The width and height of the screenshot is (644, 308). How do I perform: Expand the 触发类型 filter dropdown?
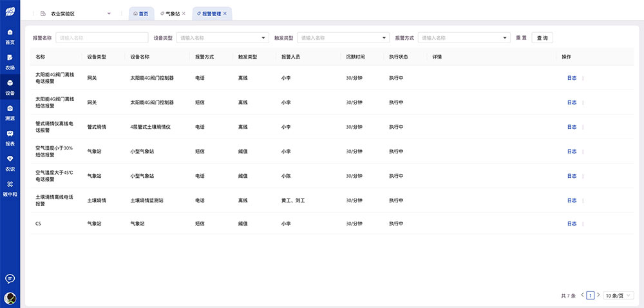[343, 38]
